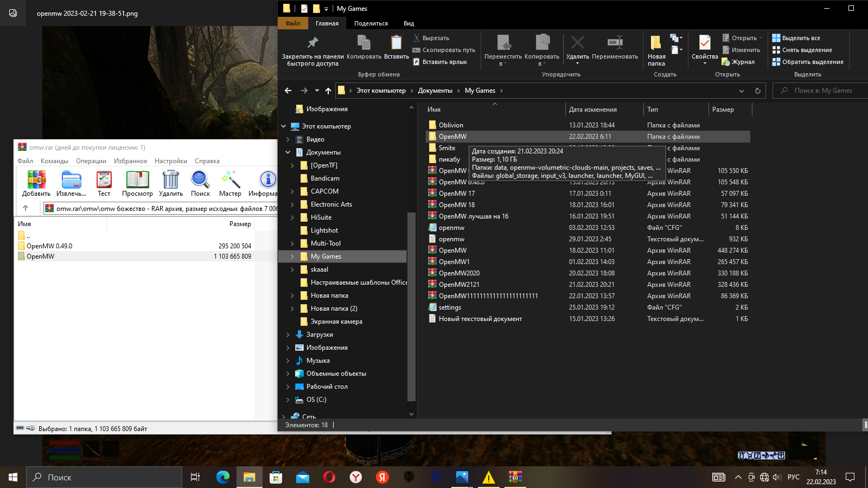This screenshot has height=488, width=868.
Task: Open Microsoft Edge from taskbar
Action: point(222,477)
